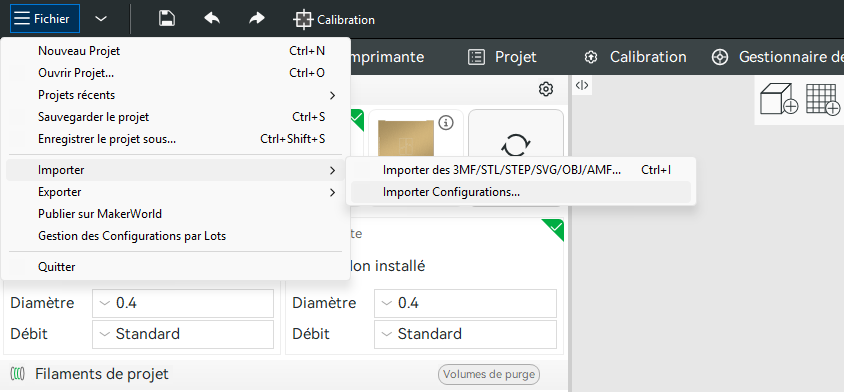Switch to the Calibration tab

[x=636, y=57]
